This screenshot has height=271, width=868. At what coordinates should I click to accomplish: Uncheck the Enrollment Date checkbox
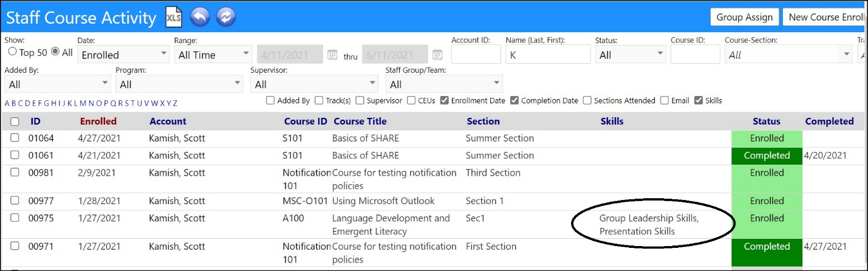[445, 101]
